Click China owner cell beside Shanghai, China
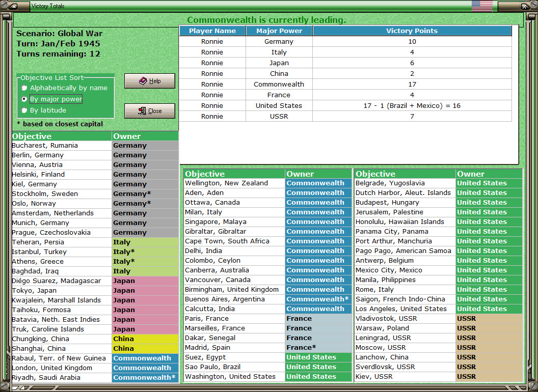The height and width of the screenshot is (392, 538). (145, 348)
